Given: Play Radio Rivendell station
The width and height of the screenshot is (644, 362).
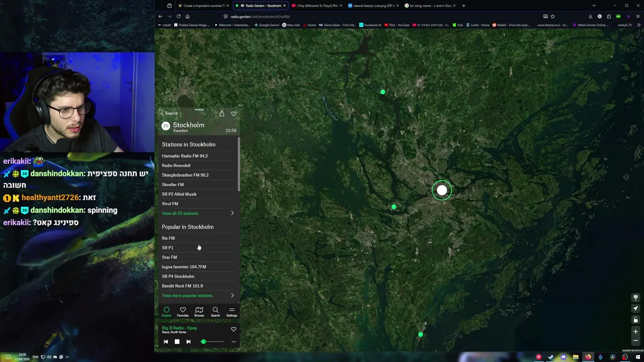Looking at the screenshot, I should click(x=198, y=165).
